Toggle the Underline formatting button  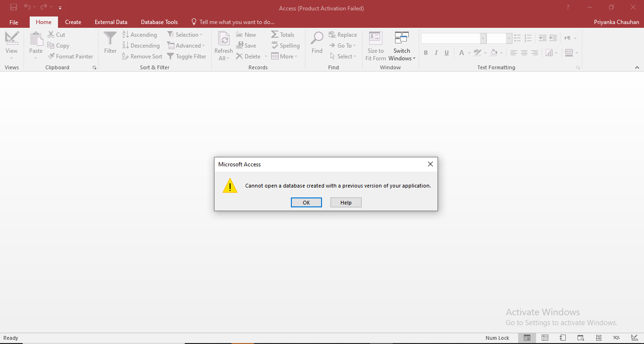point(446,53)
